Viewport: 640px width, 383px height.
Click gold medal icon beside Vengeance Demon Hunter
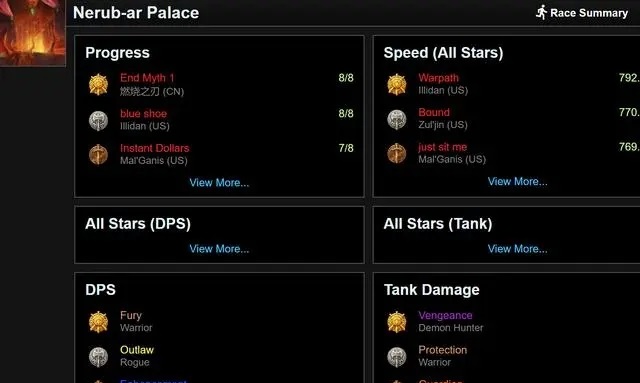point(397,322)
